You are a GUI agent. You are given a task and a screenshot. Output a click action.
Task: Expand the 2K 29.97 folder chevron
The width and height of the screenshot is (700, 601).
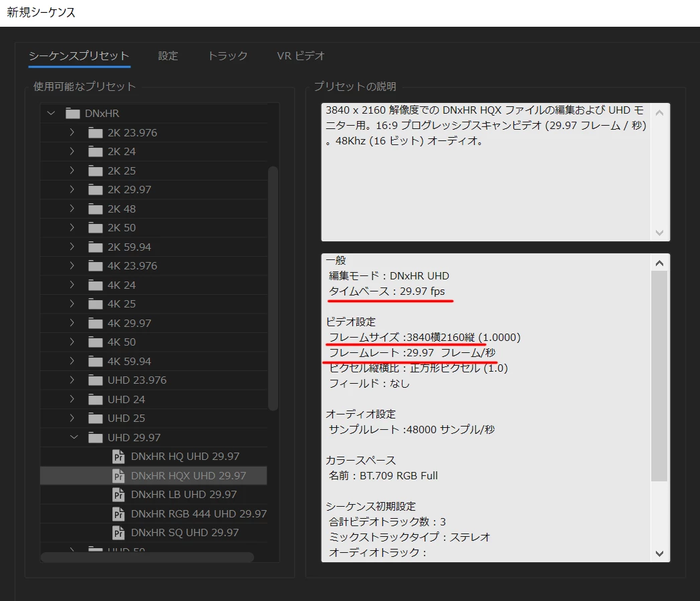[72, 190]
